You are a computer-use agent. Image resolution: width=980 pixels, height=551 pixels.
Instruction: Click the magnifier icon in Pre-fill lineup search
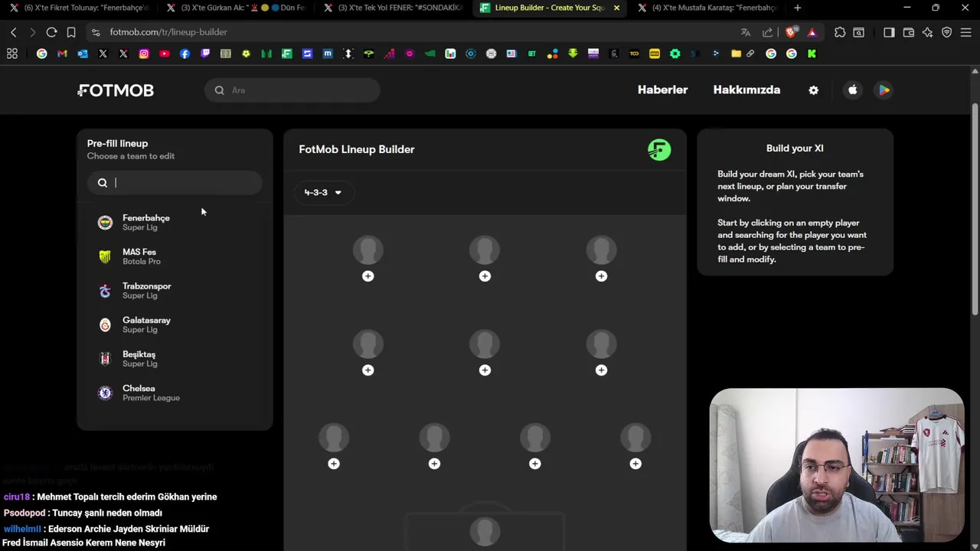[103, 183]
